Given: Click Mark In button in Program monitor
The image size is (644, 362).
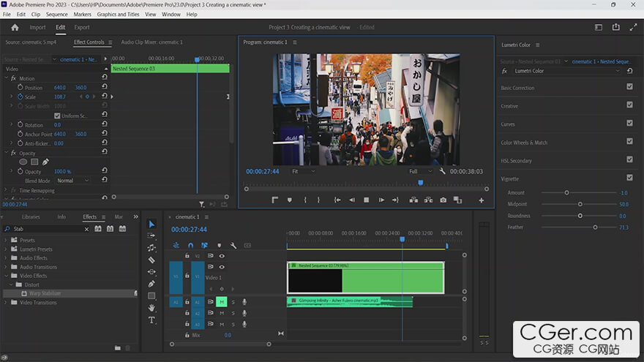Looking at the screenshot, I should tap(305, 200).
